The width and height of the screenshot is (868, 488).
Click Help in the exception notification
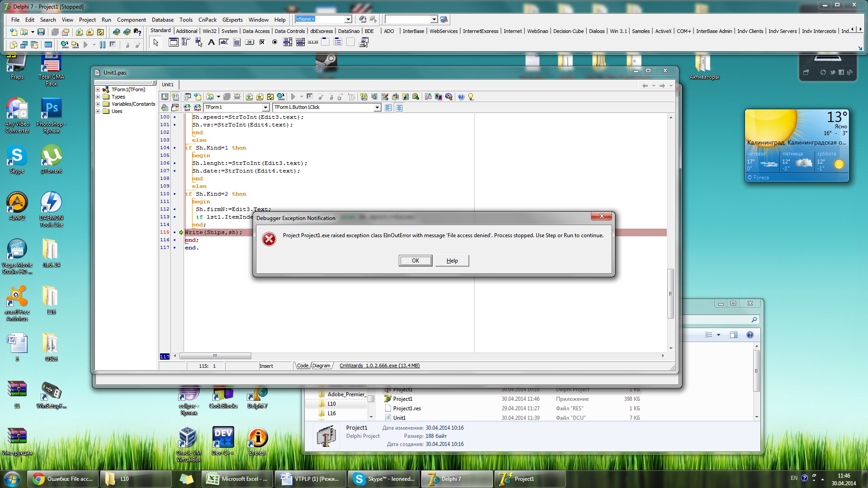point(452,261)
